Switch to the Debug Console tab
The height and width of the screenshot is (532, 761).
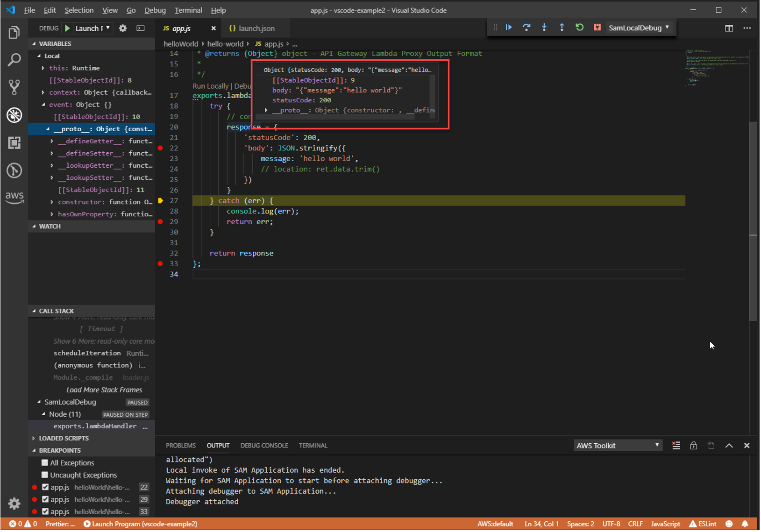coord(264,447)
